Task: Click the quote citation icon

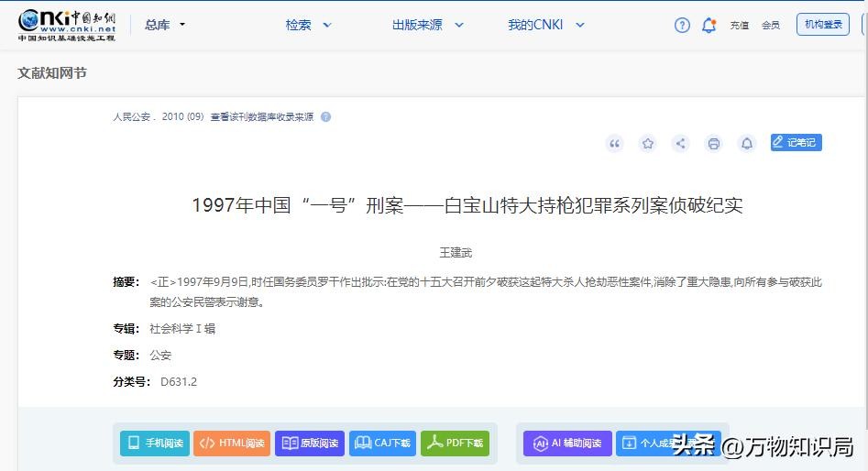Action: click(615, 144)
